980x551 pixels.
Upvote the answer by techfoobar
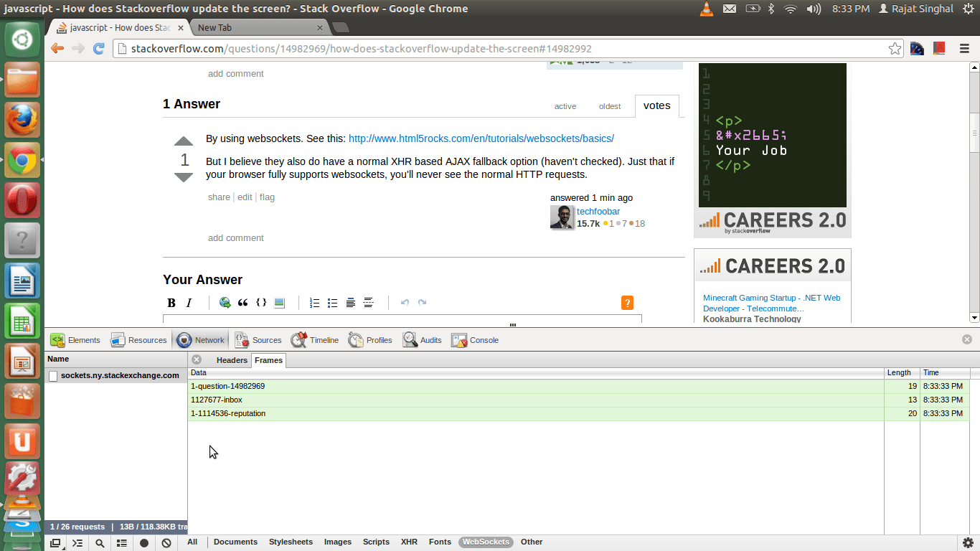tap(184, 141)
